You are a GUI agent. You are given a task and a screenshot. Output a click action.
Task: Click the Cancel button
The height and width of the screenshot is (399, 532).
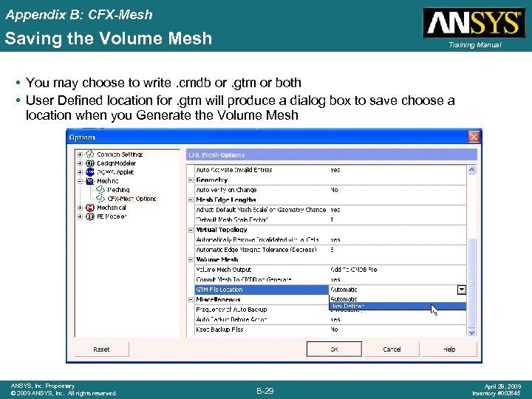click(392, 349)
